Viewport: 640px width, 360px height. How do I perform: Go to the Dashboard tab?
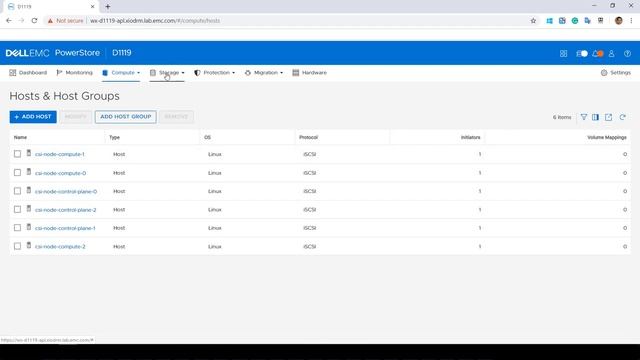pyautogui.click(x=28, y=73)
